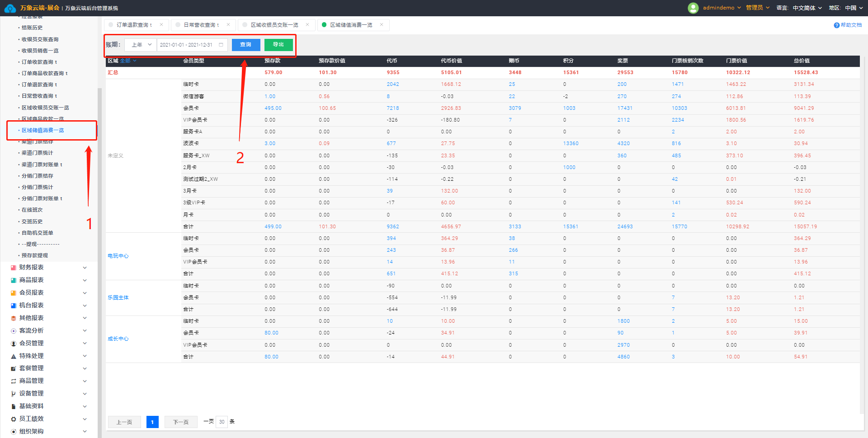
Task: Open 结账历史 in the sidebar
Action: coord(32,28)
